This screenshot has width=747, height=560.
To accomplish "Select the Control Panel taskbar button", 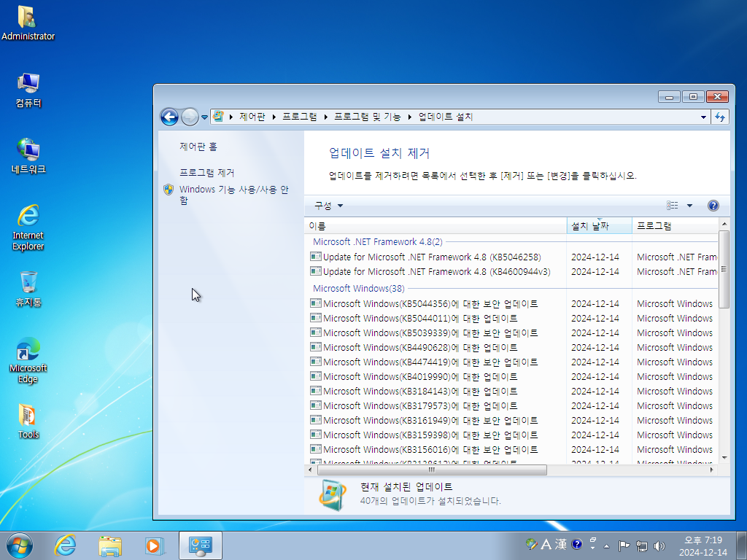I will [201, 545].
